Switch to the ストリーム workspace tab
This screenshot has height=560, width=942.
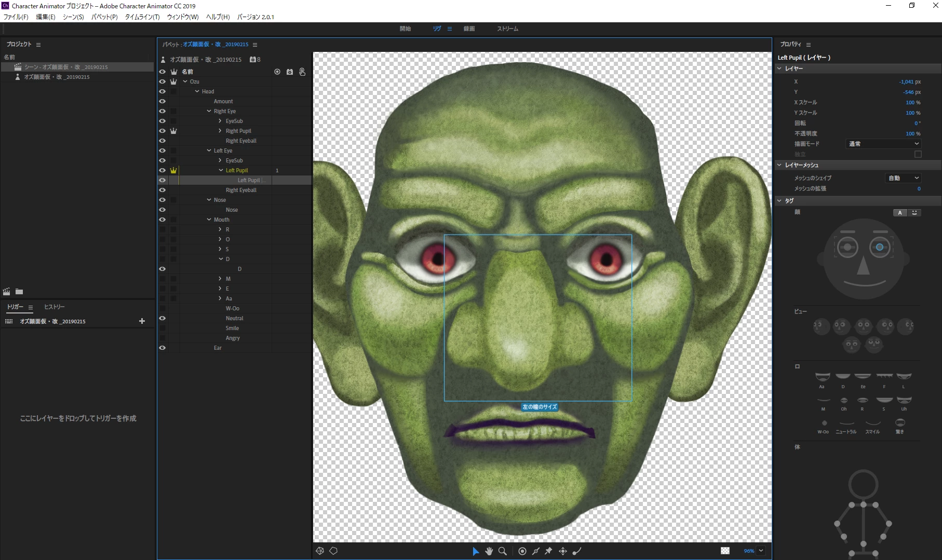[508, 29]
